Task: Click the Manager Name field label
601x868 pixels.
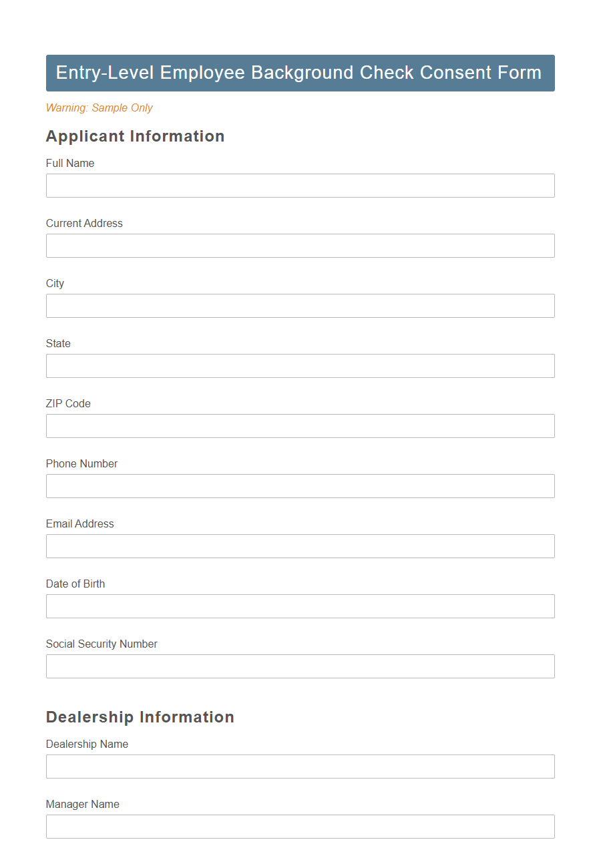Action: pos(83,804)
